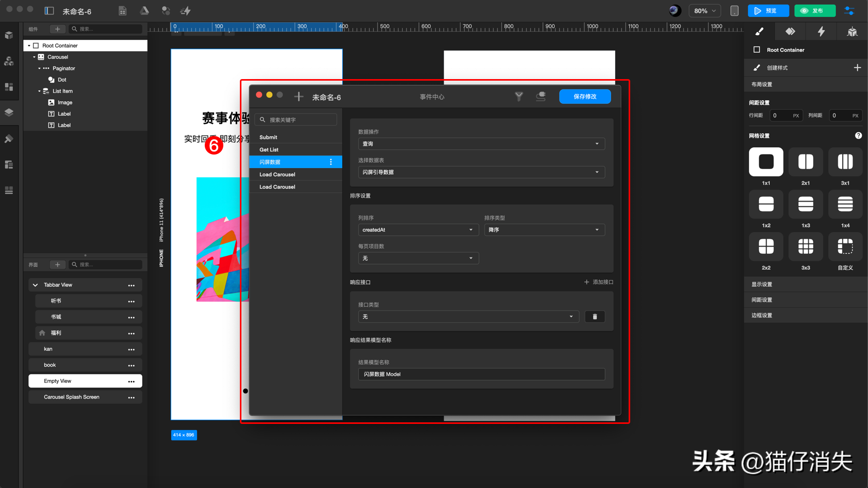Open the help question mark in 网格设置
The image size is (868, 488).
pyautogui.click(x=858, y=135)
